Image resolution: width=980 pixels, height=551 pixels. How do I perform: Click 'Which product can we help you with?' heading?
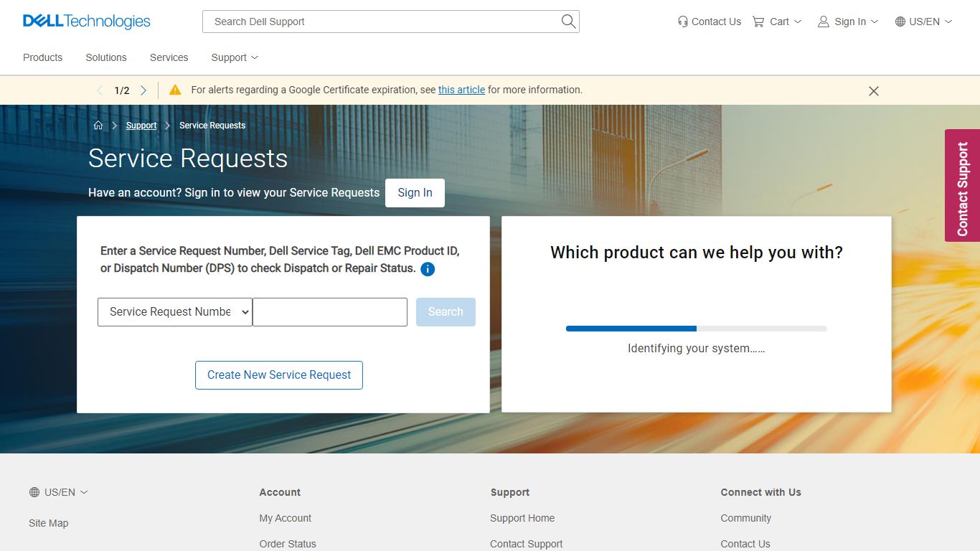(x=697, y=253)
